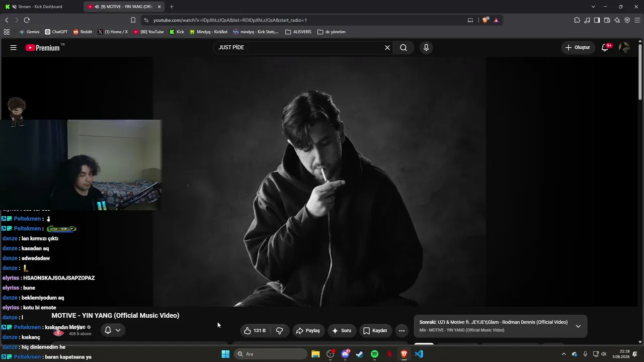Screen dimensions: 644x362
Task: Open the (80) YouTube bookmark
Action: (x=148, y=32)
